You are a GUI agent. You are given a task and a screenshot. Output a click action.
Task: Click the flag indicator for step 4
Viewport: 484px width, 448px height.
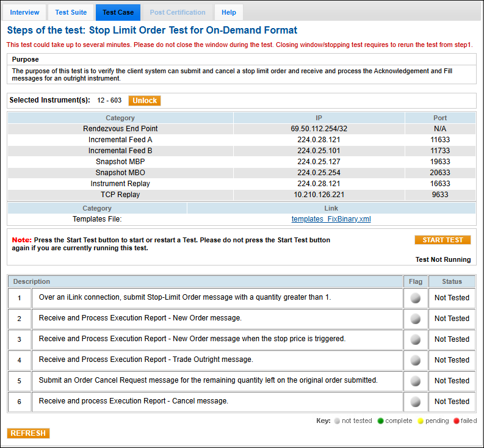415,360
